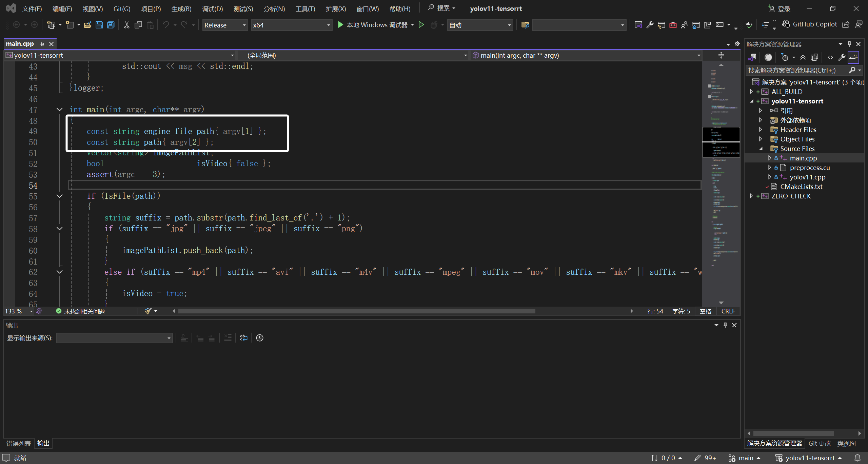Click the clock icon in the Output panel

coord(259,338)
